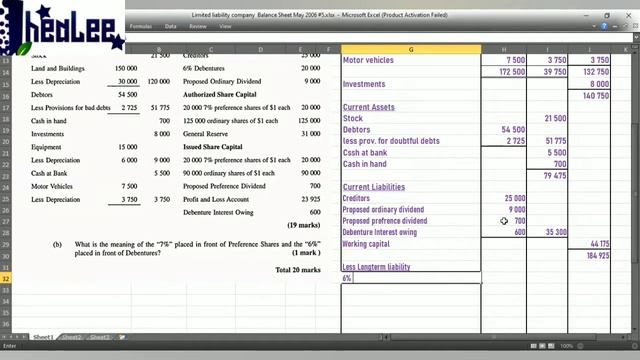Click the zoom out minus button

580,346
